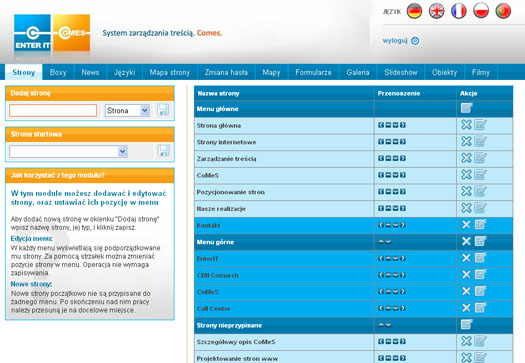Edit the Menu główne section

(x=466, y=108)
